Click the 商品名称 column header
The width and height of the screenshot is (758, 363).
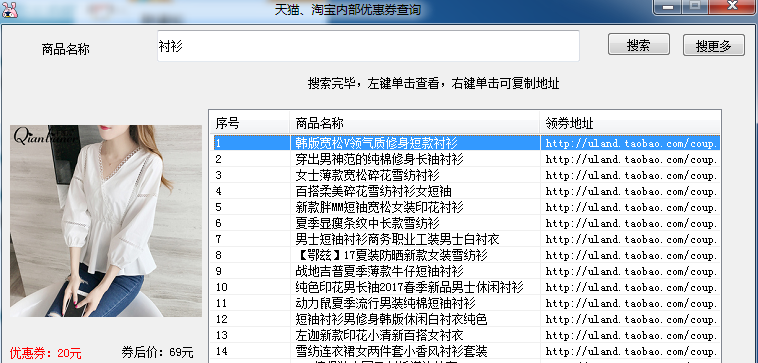click(415, 123)
